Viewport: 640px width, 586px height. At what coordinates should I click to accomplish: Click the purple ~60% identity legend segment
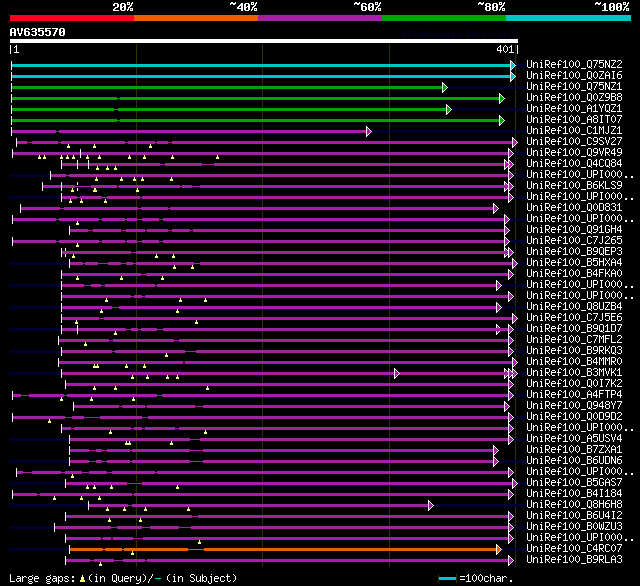tap(320, 18)
